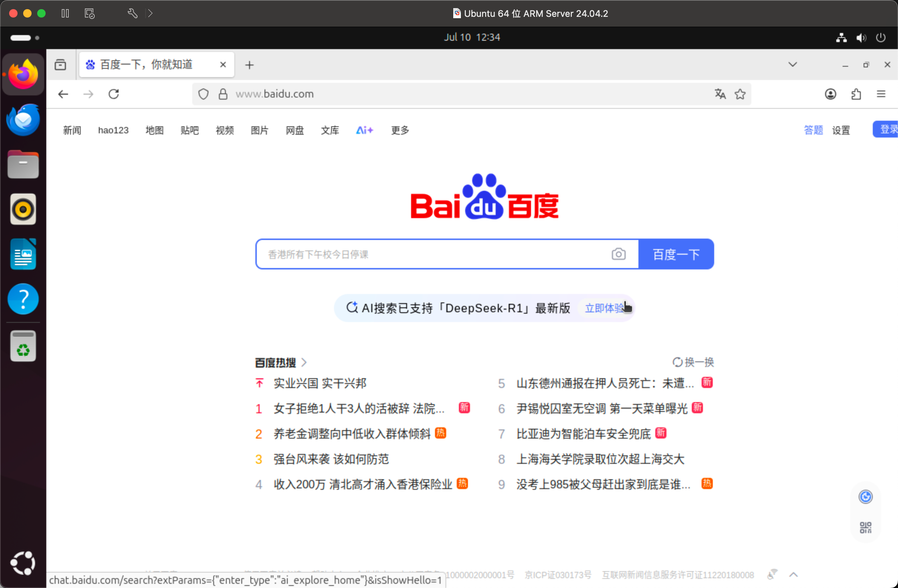Open hot search 强台风来袭 该如何防范
Image resolution: width=898 pixels, height=588 pixels.
[x=331, y=459]
